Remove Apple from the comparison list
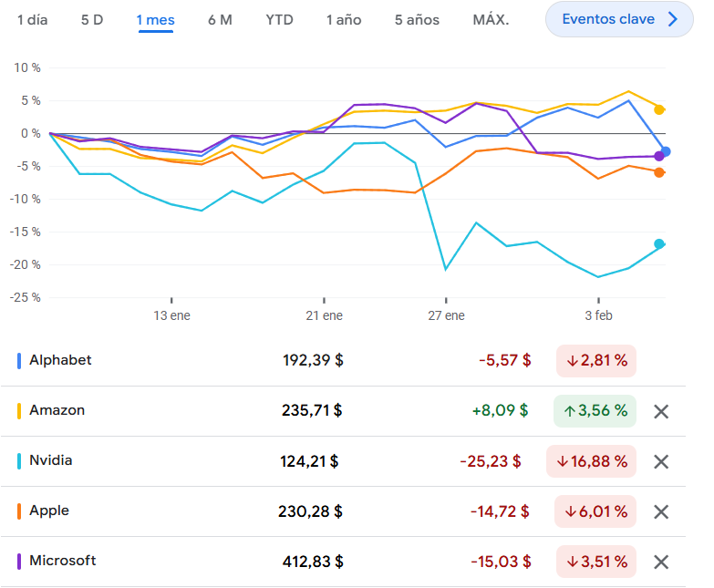The image size is (714, 588). point(662,511)
